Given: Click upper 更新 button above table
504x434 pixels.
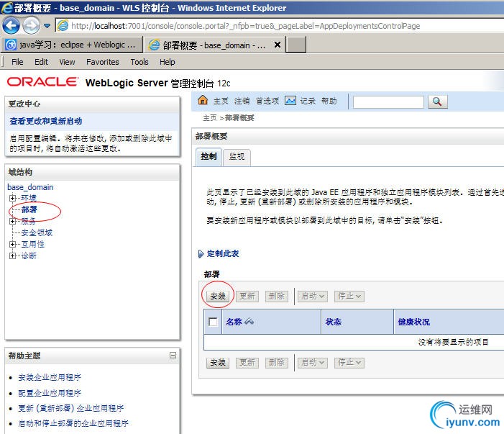Looking at the screenshot, I should coord(247,296).
